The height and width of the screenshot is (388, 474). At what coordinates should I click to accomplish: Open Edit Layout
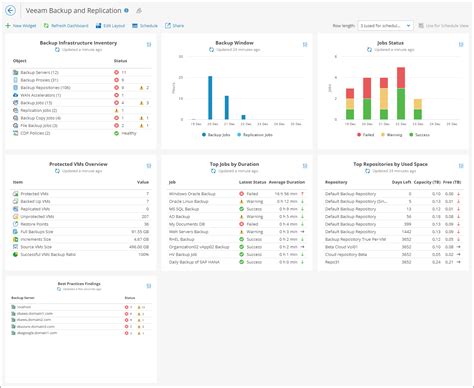click(110, 26)
